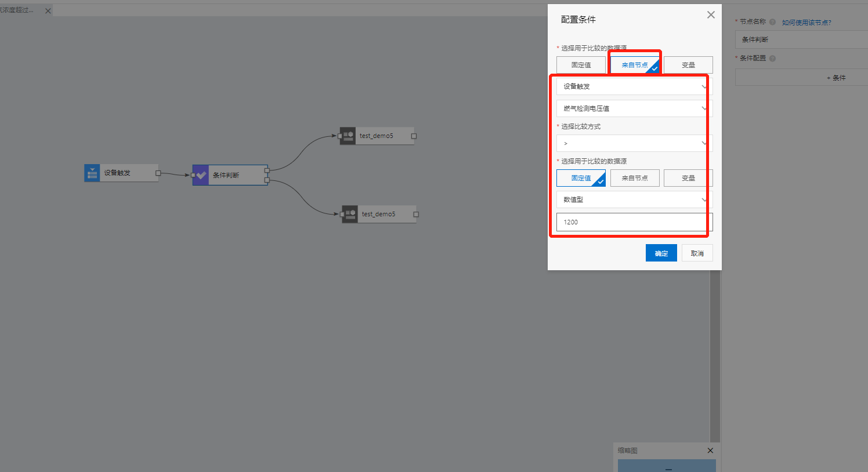This screenshot has height=472, width=868.
Task: Close the 配置条件 dialog with the X
Action: pyautogui.click(x=711, y=15)
